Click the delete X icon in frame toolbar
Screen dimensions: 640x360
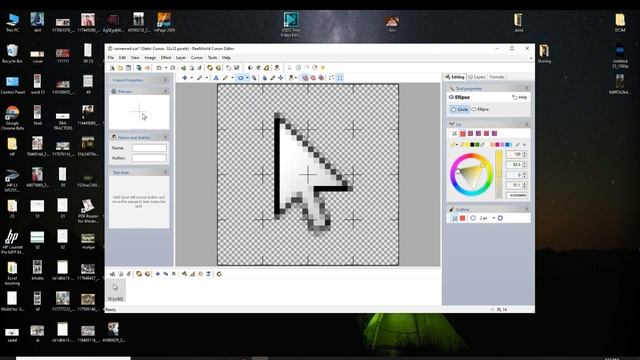click(x=173, y=274)
